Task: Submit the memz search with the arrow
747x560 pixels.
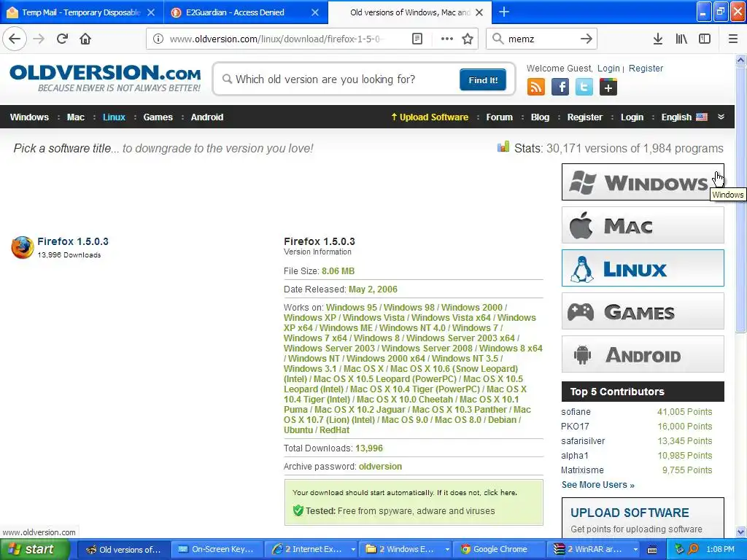Action: pos(586,39)
